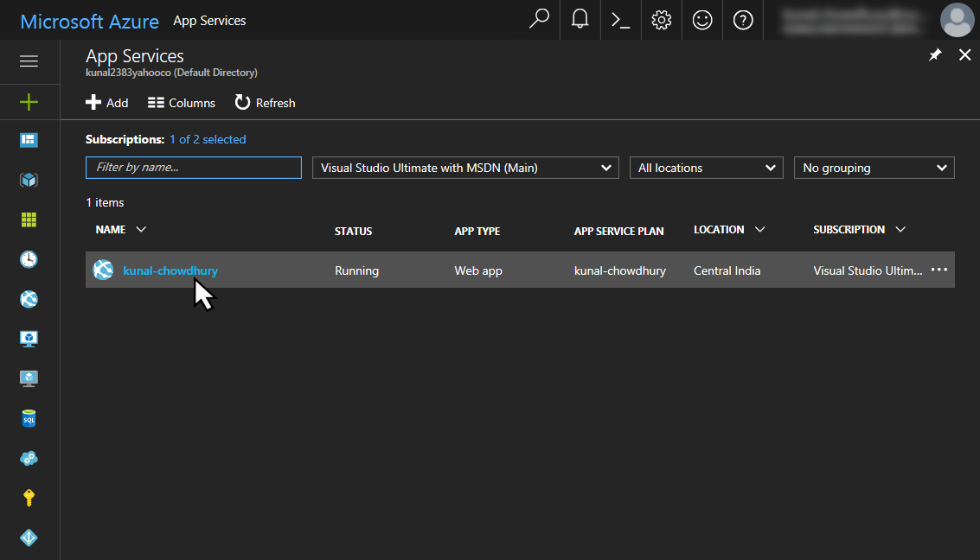
Task: Open the App Services globe icon in the sidebar
Action: click(29, 299)
